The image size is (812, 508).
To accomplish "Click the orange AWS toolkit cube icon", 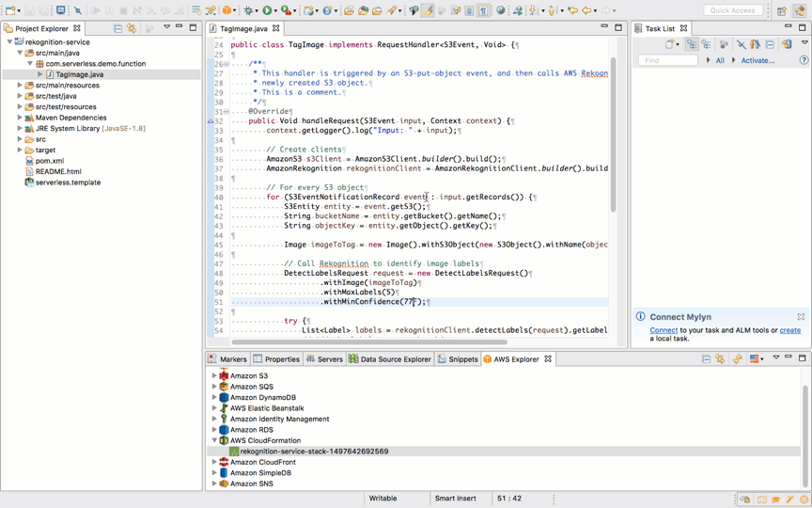I will click(227, 10).
